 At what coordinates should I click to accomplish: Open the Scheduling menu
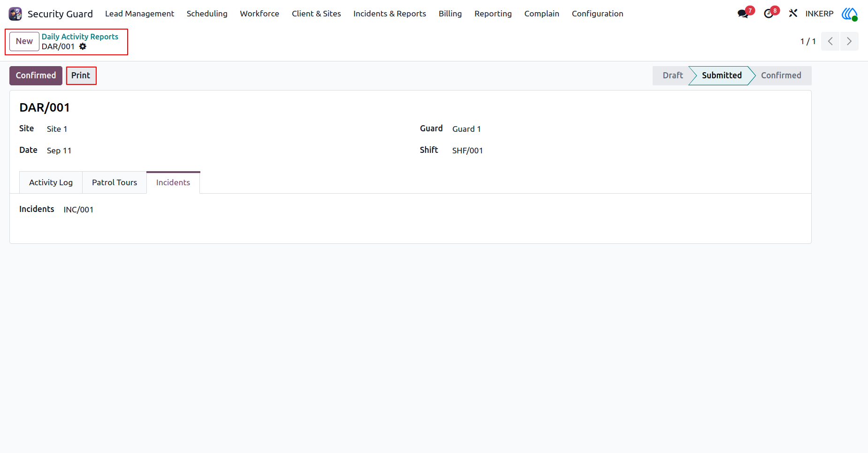click(x=207, y=14)
